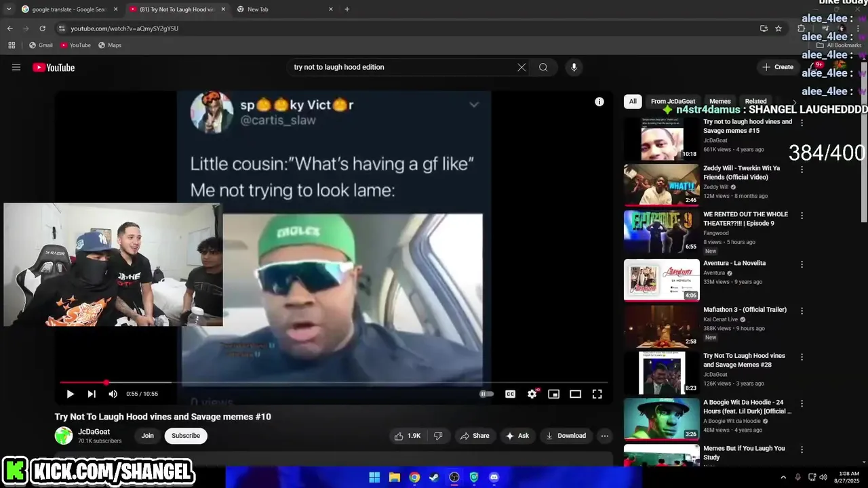The image size is (868, 488).
Task: Bookmark this page with star icon
Action: click(x=778, y=28)
